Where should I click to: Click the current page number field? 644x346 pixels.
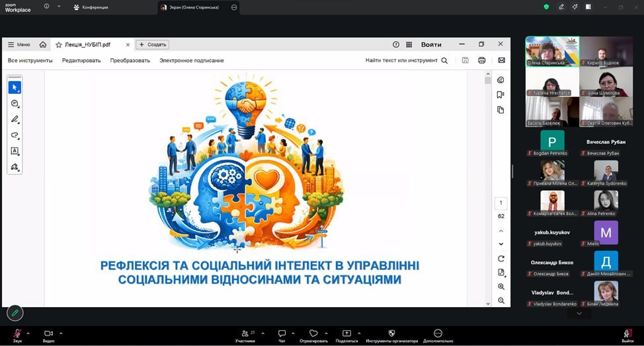pyautogui.click(x=501, y=203)
